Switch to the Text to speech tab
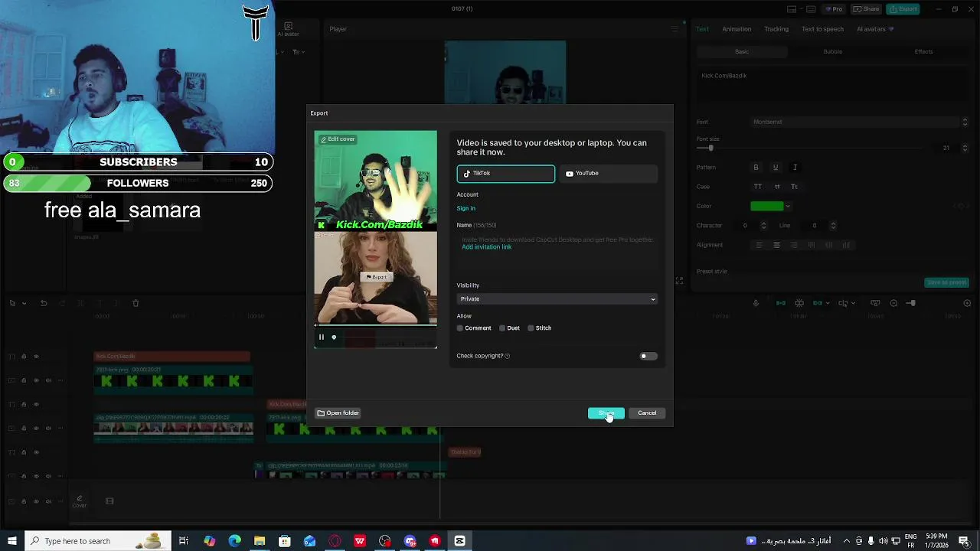This screenshot has width=980, height=551. (x=822, y=29)
